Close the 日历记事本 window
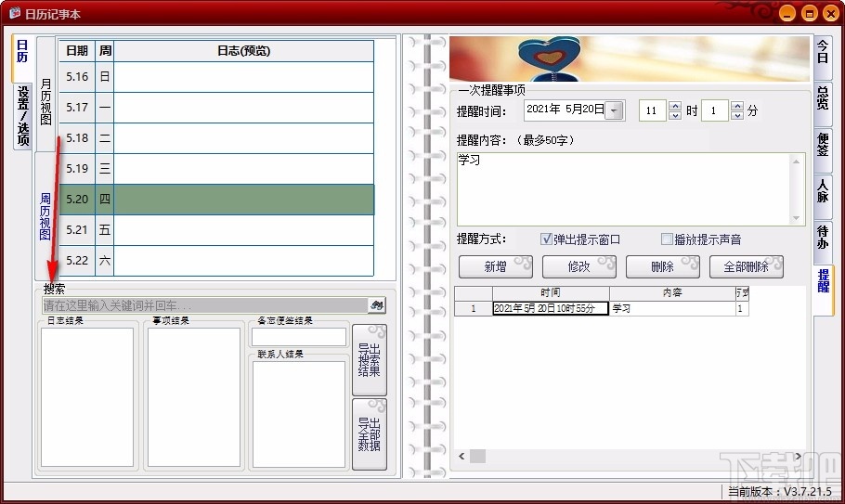This screenshot has width=845, height=504. tap(831, 14)
